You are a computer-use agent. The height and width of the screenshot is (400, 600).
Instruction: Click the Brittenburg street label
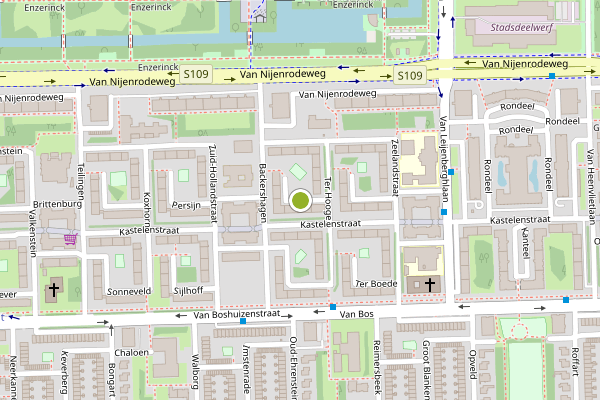click(x=57, y=204)
